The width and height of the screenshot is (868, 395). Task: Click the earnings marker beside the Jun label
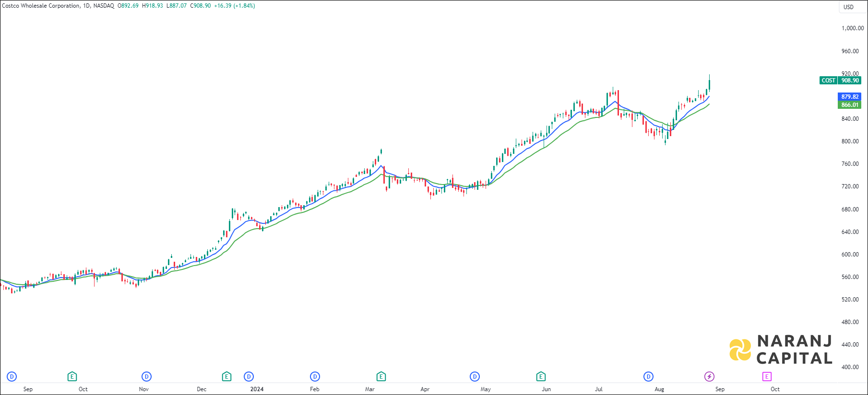click(541, 376)
